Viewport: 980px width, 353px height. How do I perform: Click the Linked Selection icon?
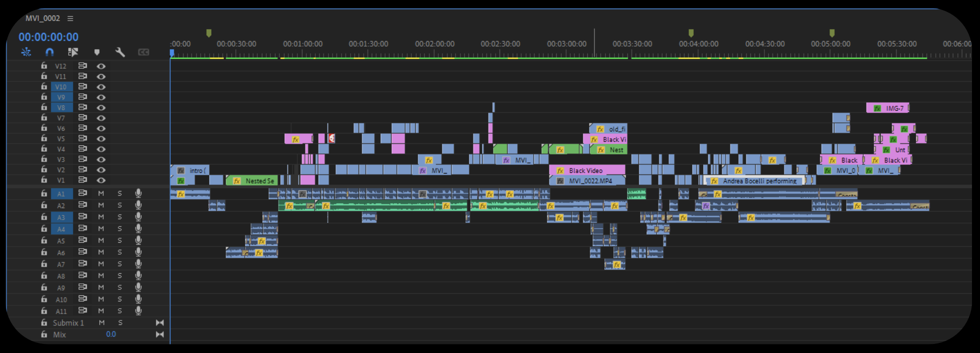click(x=73, y=52)
